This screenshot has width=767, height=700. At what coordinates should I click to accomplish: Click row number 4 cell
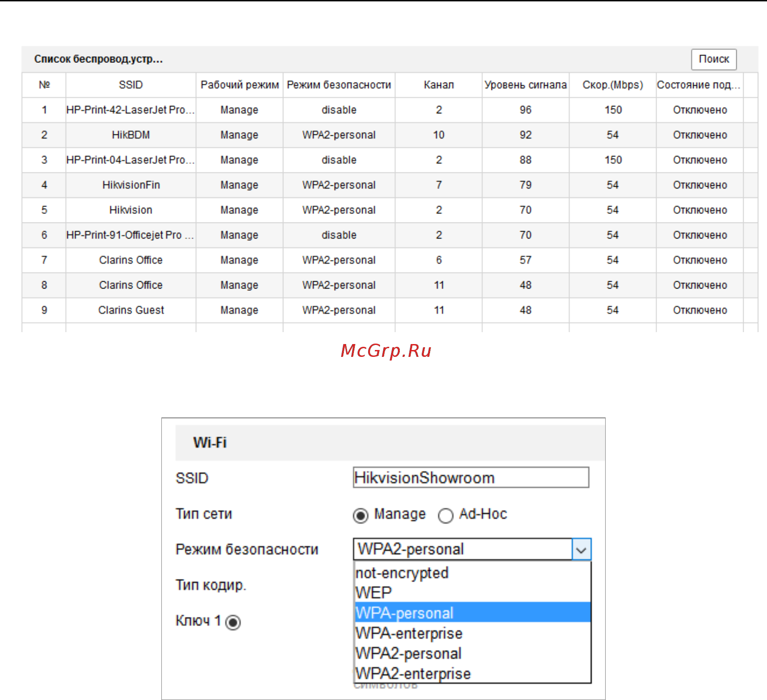[x=44, y=185]
